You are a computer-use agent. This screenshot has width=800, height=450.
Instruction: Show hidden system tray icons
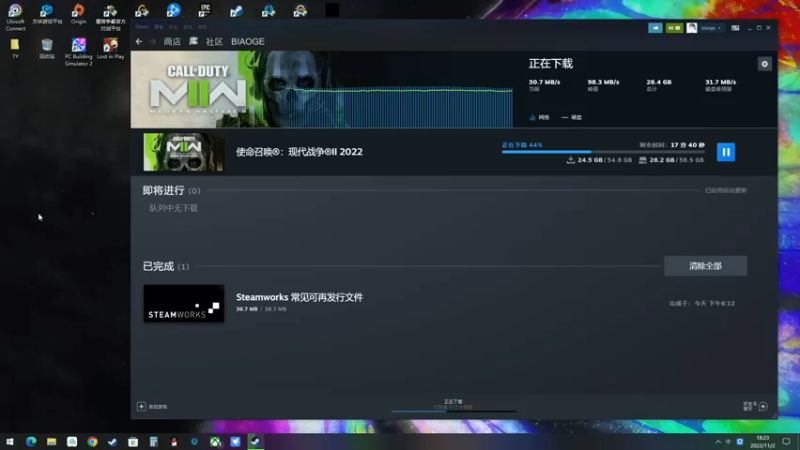718,442
